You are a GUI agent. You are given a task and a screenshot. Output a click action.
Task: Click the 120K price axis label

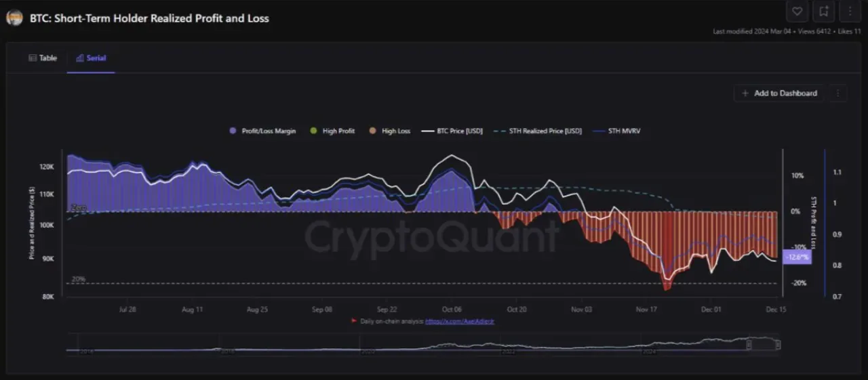47,167
